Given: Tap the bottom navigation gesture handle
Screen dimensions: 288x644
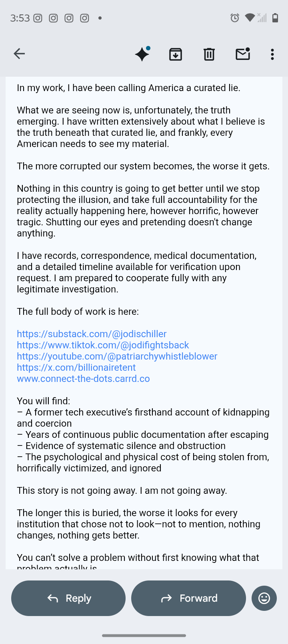Looking at the screenshot, I should 144,635.
